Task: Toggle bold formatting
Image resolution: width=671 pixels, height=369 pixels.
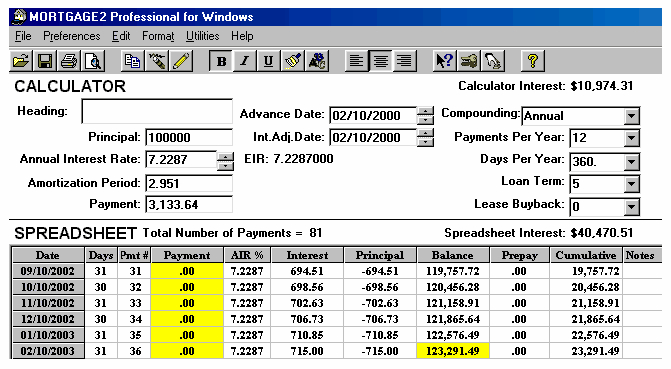Action: [221, 61]
